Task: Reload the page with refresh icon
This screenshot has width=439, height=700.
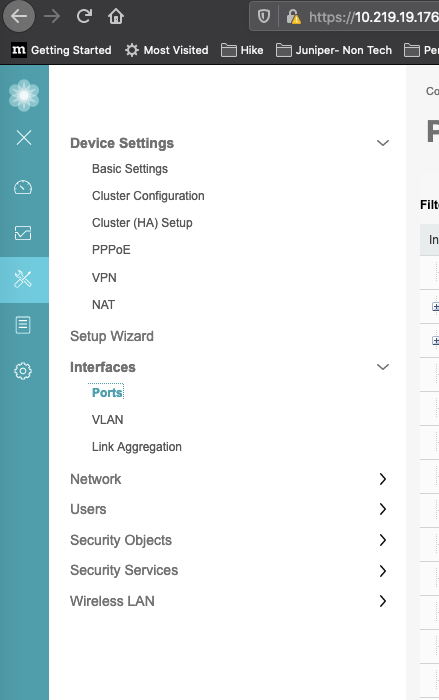Action: pos(84,17)
